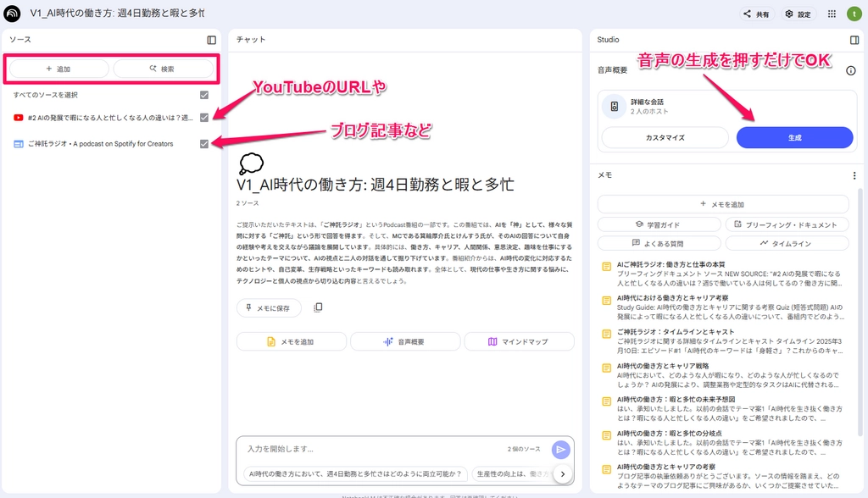Click the メモを追加 button in Studio
Image resolution: width=868 pixels, height=498 pixels.
click(x=722, y=204)
